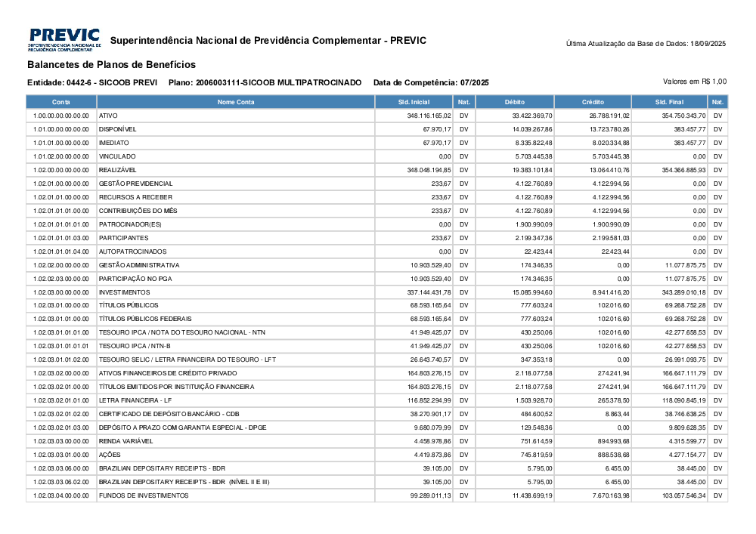Click the Débito column header
The width and height of the screenshot is (756, 534).
[x=516, y=102]
